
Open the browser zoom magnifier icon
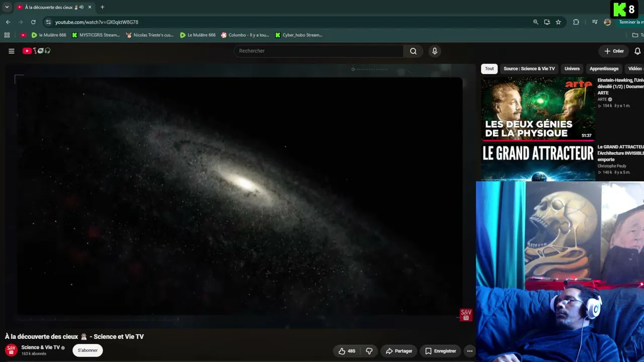click(536, 22)
